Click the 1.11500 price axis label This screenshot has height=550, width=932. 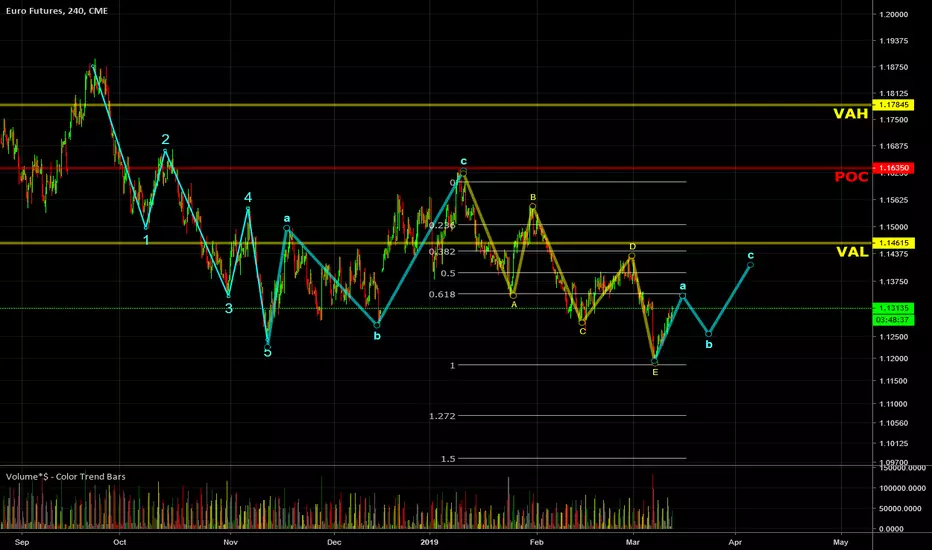(x=893, y=381)
